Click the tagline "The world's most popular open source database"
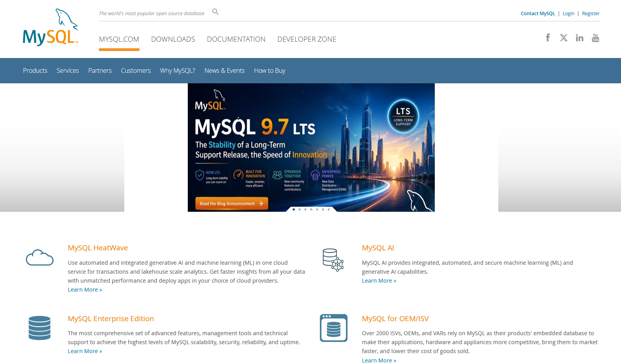Image resolution: width=621 pixels, height=364 pixels. click(152, 14)
